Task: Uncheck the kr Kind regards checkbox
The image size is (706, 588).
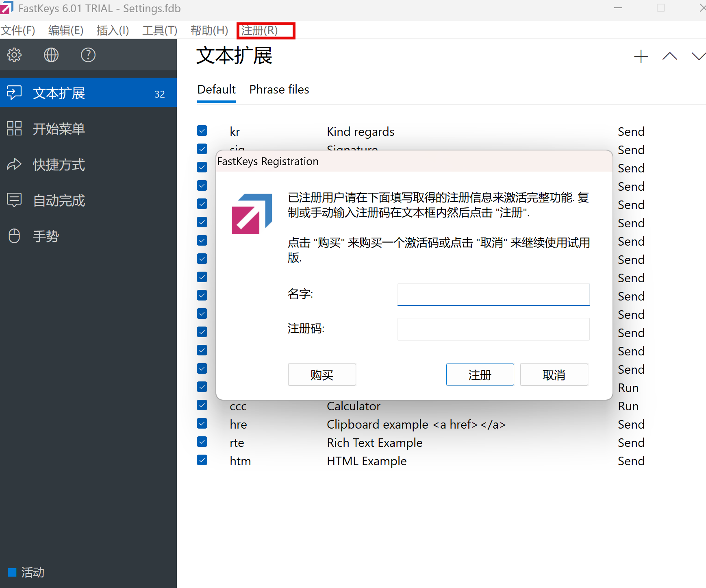Action: coord(202,131)
